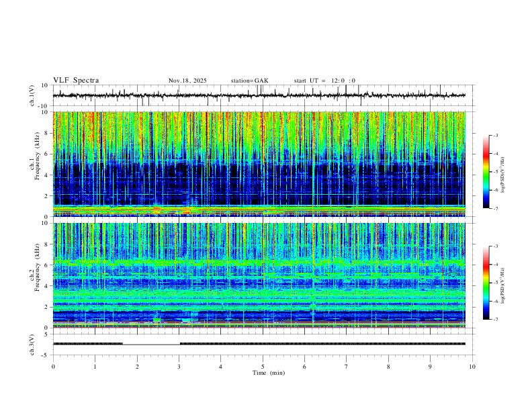The height and width of the screenshot is (411, 532).
Task: Click the time axis tick '0'
Action: pos(53,367)
